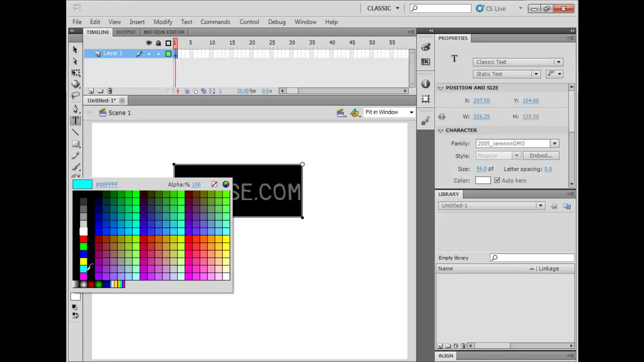644x362 pixels.
Task: Open the Classic Text engine dropdown
Action: 518,62
